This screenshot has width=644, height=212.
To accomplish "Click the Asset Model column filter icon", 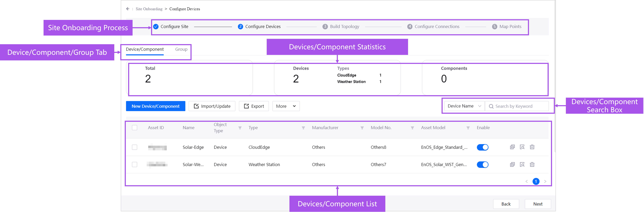I will tap(468, 128).
